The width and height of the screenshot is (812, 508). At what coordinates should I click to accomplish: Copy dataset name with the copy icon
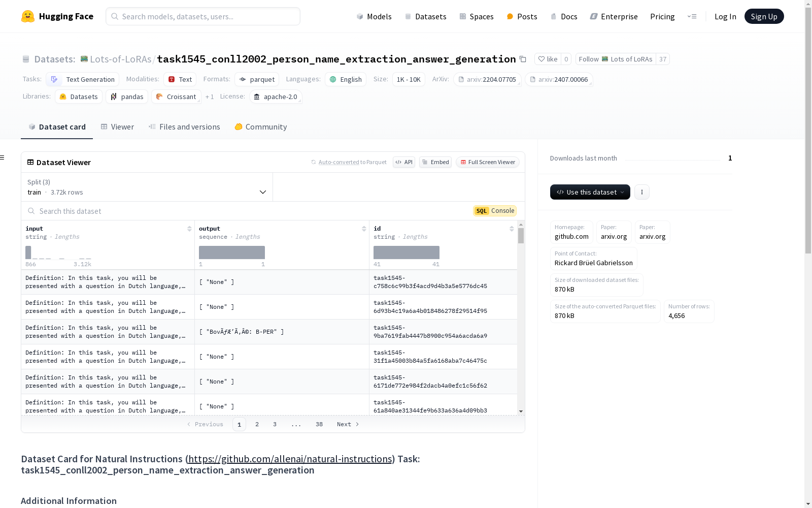click(x=523, y=59)
